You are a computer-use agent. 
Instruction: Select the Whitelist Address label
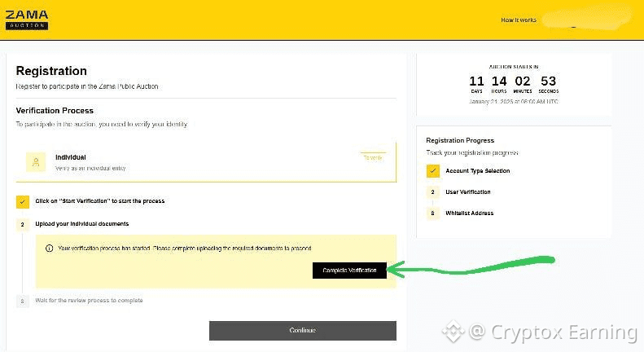coord(470,213)
